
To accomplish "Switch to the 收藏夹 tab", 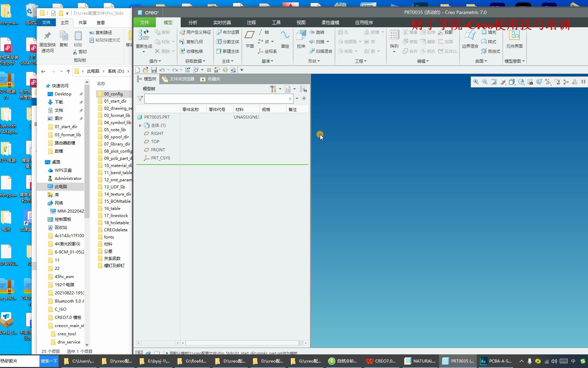I will pos(210,79).
